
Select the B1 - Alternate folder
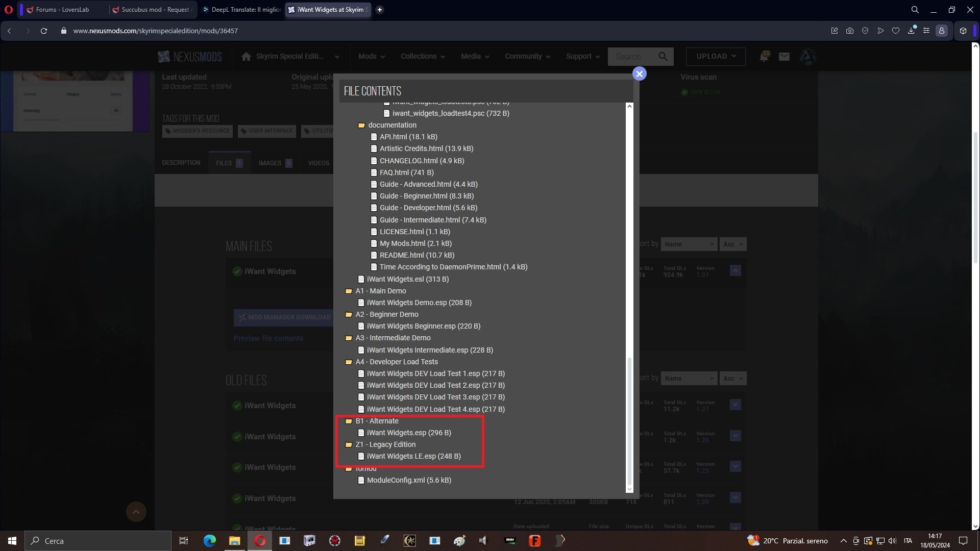coord(372,421)
